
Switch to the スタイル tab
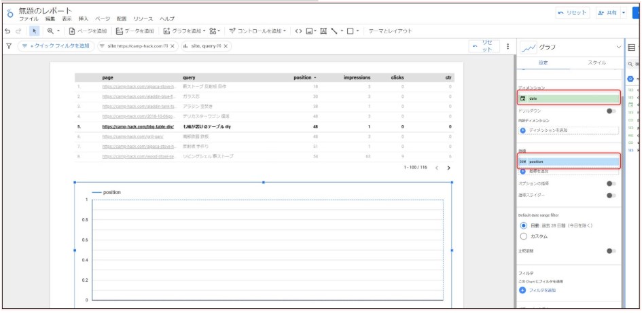point(596,63)
